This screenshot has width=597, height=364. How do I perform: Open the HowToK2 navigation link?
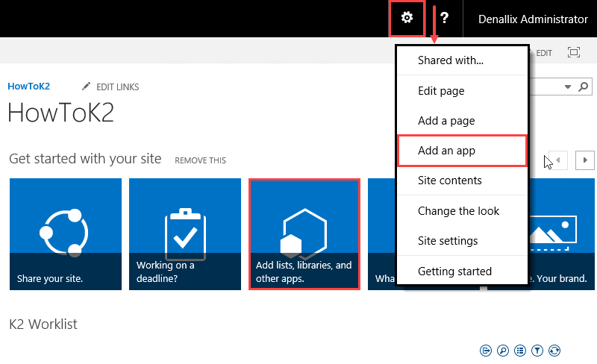point(28,87)
